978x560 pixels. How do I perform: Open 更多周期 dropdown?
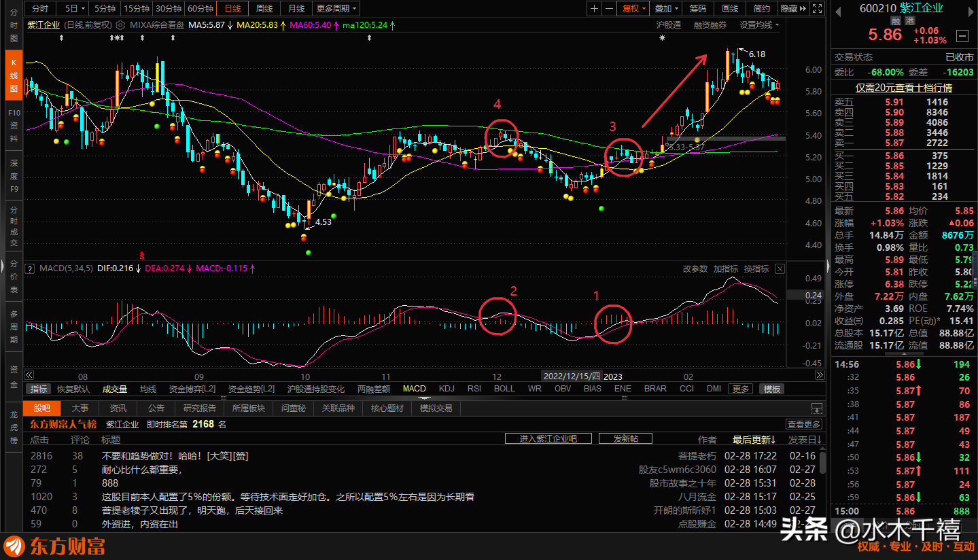coord(337,9)
